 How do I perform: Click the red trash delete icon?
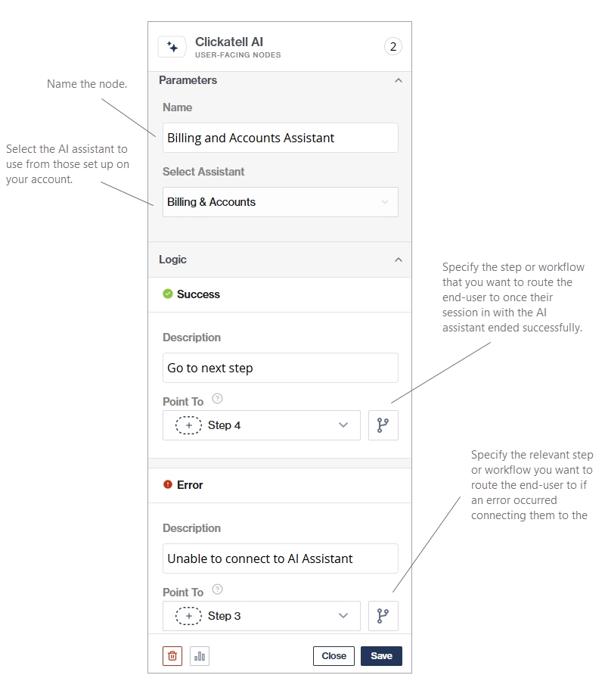tap(172, 656)
